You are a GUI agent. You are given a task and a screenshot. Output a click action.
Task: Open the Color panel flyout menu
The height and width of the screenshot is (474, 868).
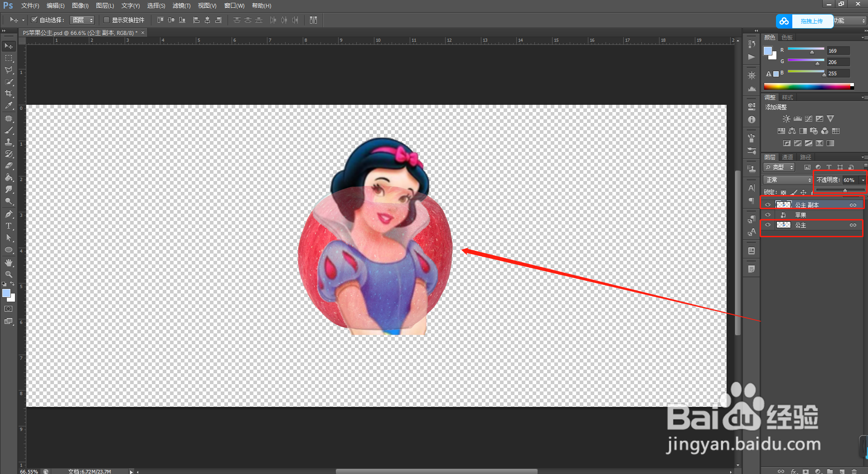(864, 37)
